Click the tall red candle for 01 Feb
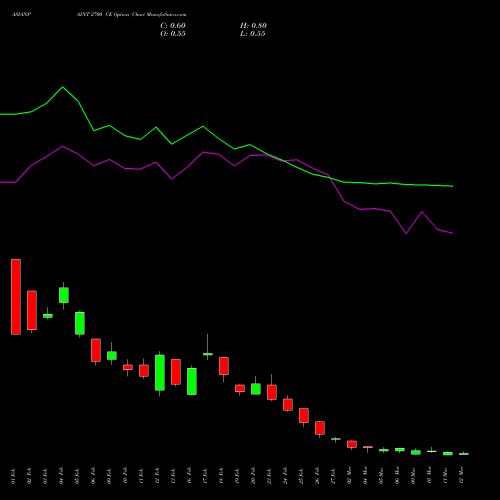Screen dimensions: 500x500 (x=16, y=297)
